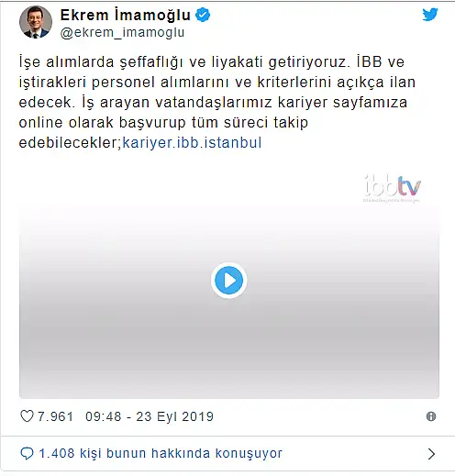The width and height of the screenshot is (455, 476).
Task: Click the tweet text about İBB hiring
Action: [x=216, y=102]
